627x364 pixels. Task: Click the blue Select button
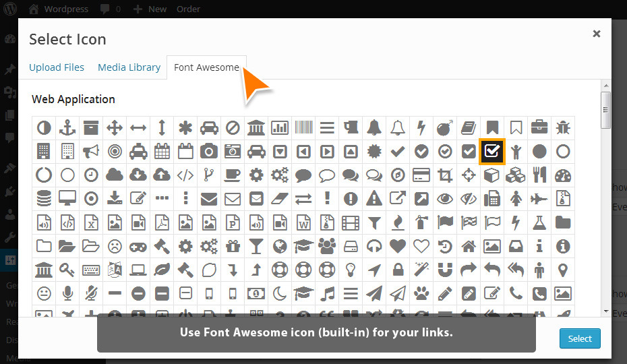[x=580, y=338]
